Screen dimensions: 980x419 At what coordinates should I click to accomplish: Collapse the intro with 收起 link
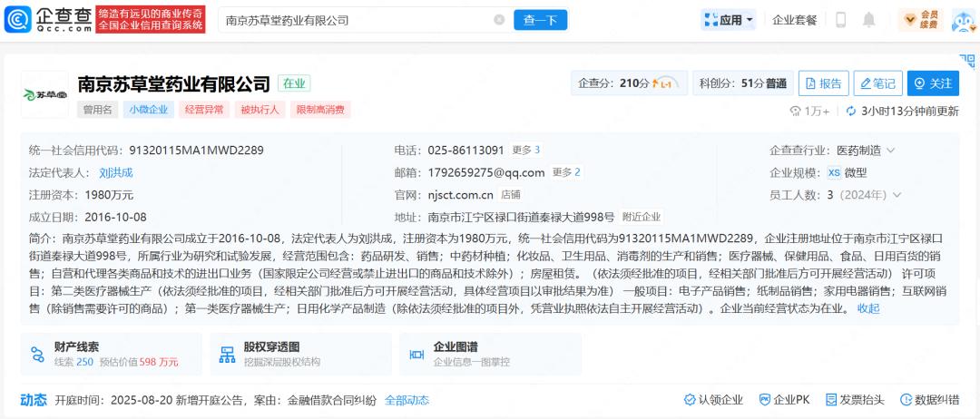[868, 308]
